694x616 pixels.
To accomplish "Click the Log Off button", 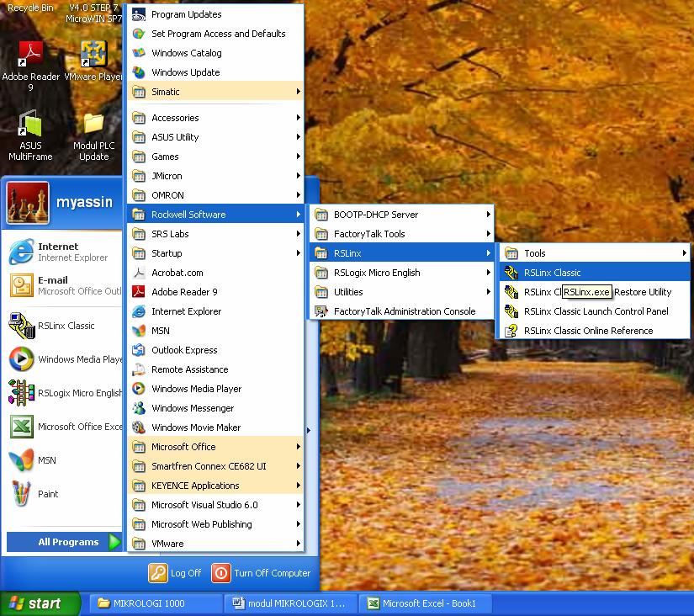I will pos(175,573).
